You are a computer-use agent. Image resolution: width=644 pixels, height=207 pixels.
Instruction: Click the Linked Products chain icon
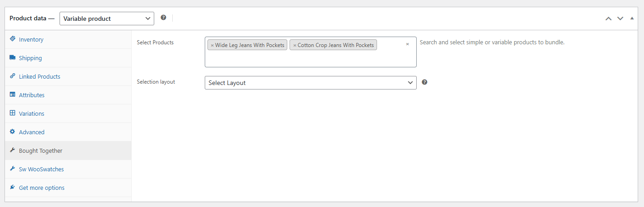click(x=13, y=76)
